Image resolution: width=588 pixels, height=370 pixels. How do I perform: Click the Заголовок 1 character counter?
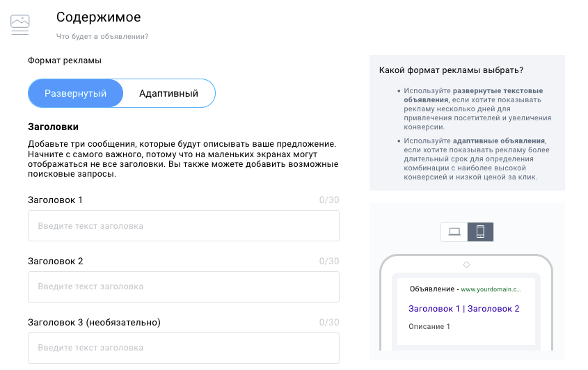pyautogui.click(x=329, y=200)
